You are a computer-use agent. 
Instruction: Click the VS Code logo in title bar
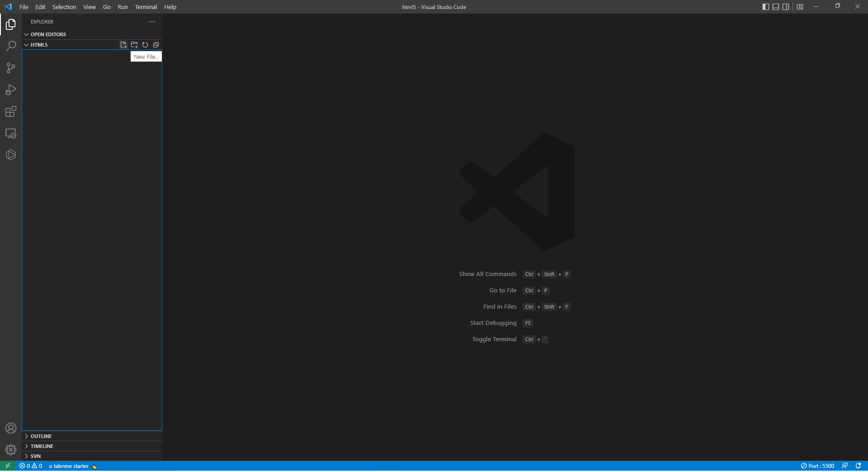pos(8,7)
